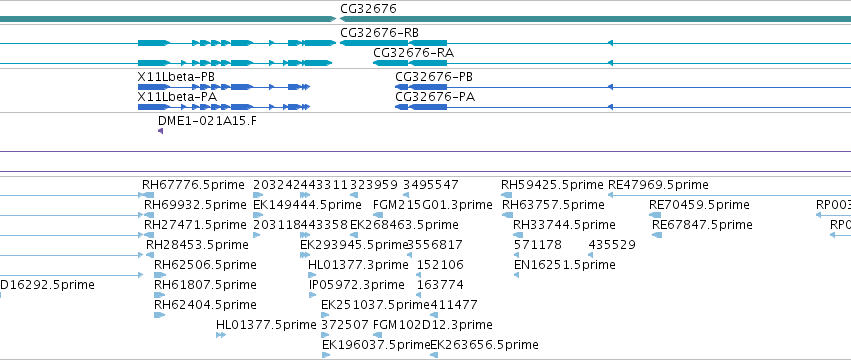
Task: Select the RH61807.5prime EST label
Action: click(x=206, y=285)
